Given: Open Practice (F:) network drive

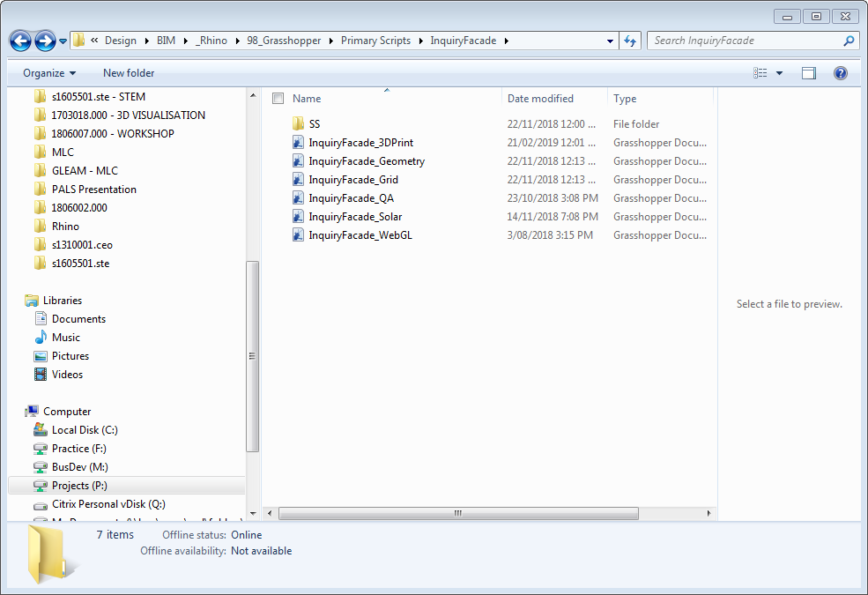Looking at the screenshot, I should coord(78,449).
